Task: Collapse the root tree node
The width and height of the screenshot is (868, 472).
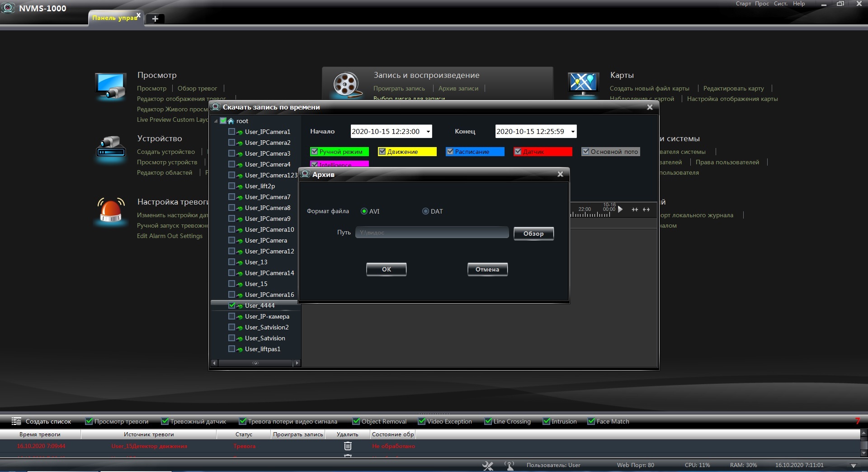Action: 216,121
